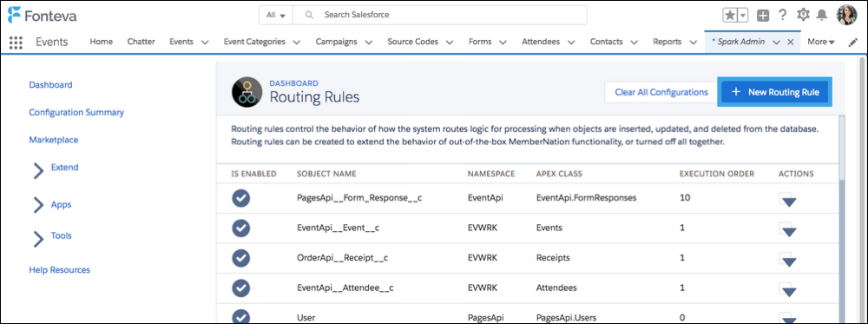Click the PagesApi.Users apex class cell
Image resolution: width=868 pixels, height=324 pixels.
pos(567,317)
